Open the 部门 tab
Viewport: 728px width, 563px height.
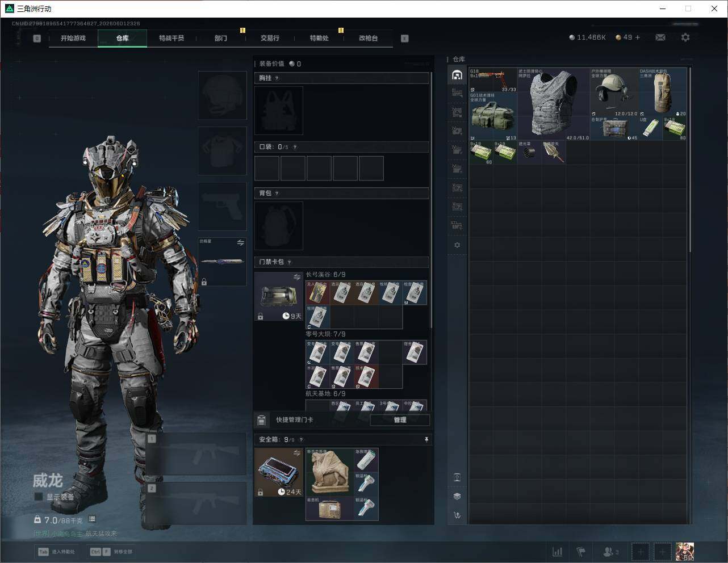click(x=221, y=38)
